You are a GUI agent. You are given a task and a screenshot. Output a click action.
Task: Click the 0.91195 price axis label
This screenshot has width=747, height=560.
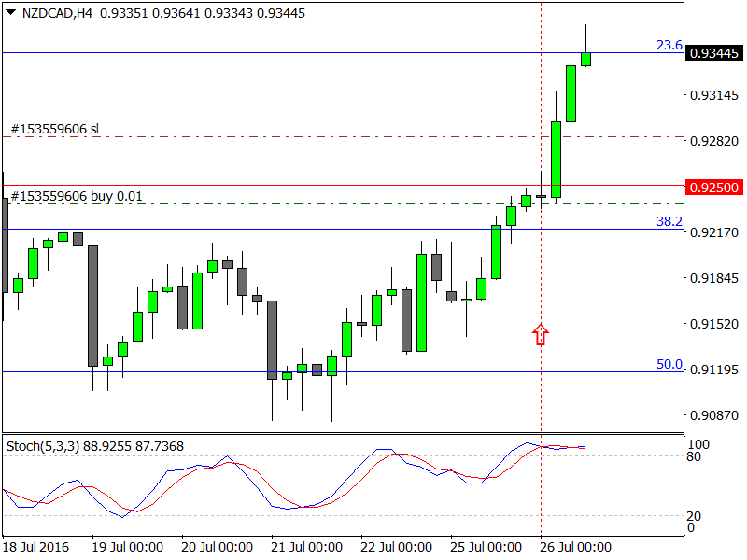pos(714,370)
